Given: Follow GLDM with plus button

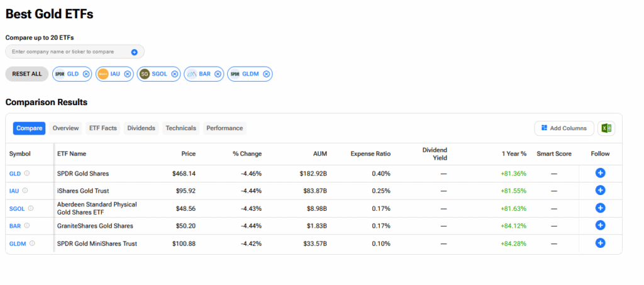Looking at the screenshot, I should coord(600,243).
